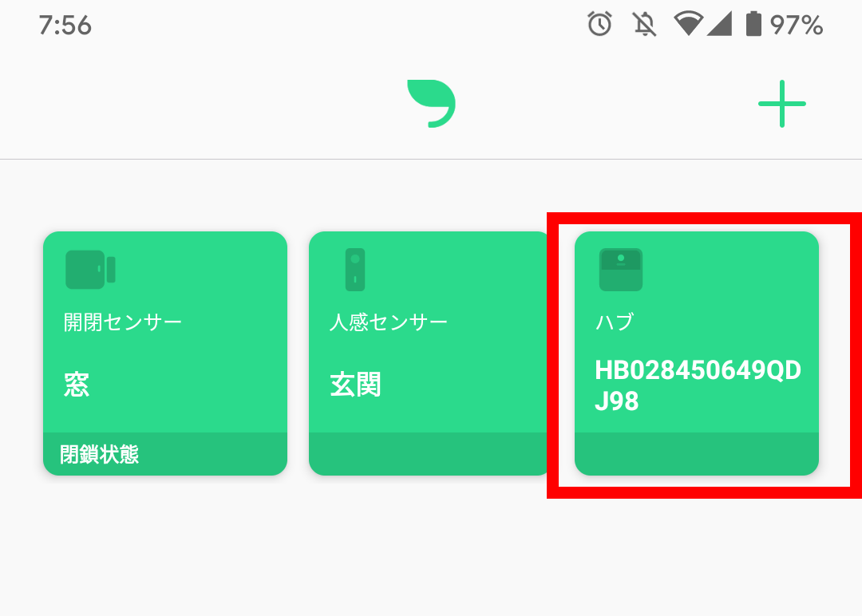Tap the cellular signal strength icon
The height and width of the screenshot is (616, 862).
point(719,24)
